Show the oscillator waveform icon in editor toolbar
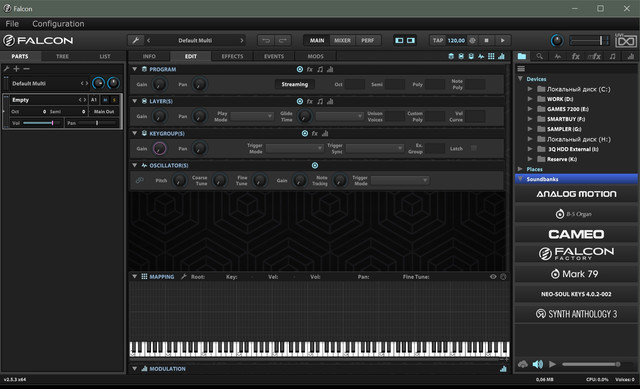Screen dimensions: 640x389 pos(481,56)
